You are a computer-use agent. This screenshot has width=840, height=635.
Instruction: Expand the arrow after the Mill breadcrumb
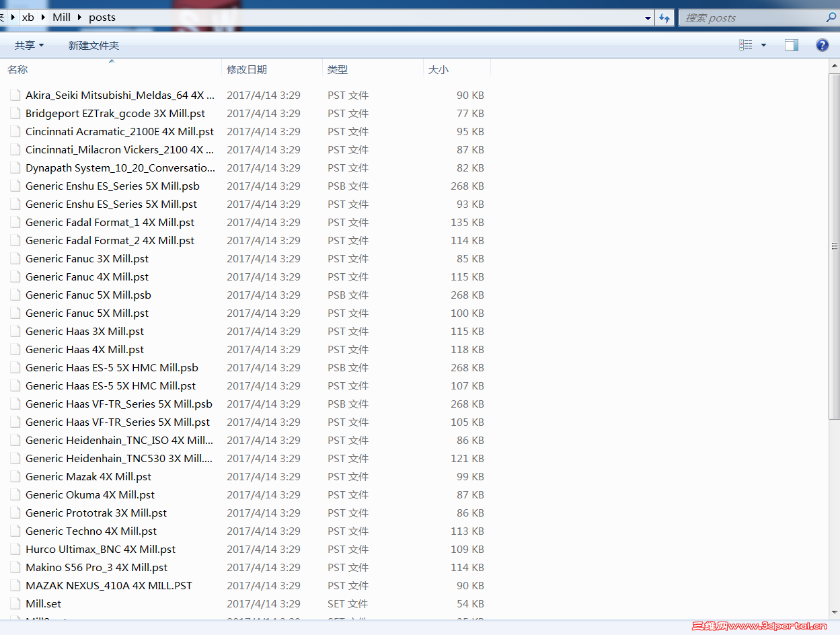click(79, 17)
